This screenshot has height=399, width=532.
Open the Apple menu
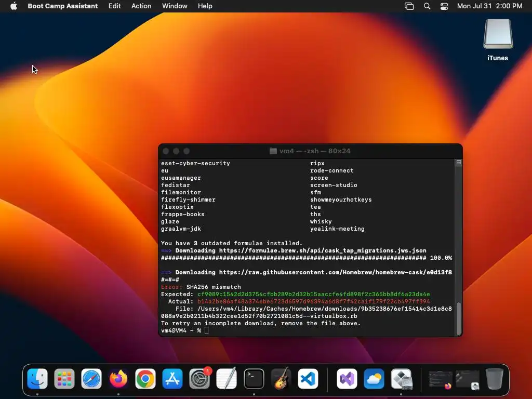coord(14,6)
